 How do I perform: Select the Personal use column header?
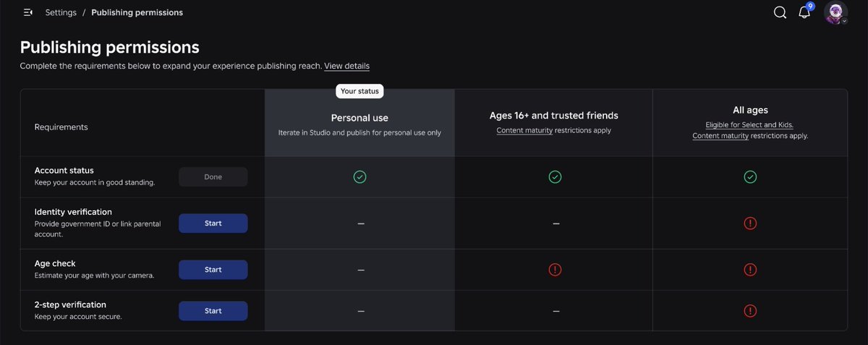point(359,123)
